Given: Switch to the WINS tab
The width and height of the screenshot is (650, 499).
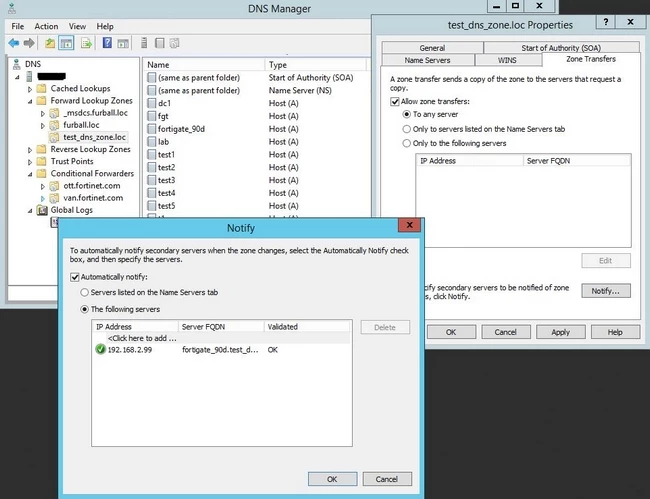Looking at the screenshot, I should [x=507, y=60].
